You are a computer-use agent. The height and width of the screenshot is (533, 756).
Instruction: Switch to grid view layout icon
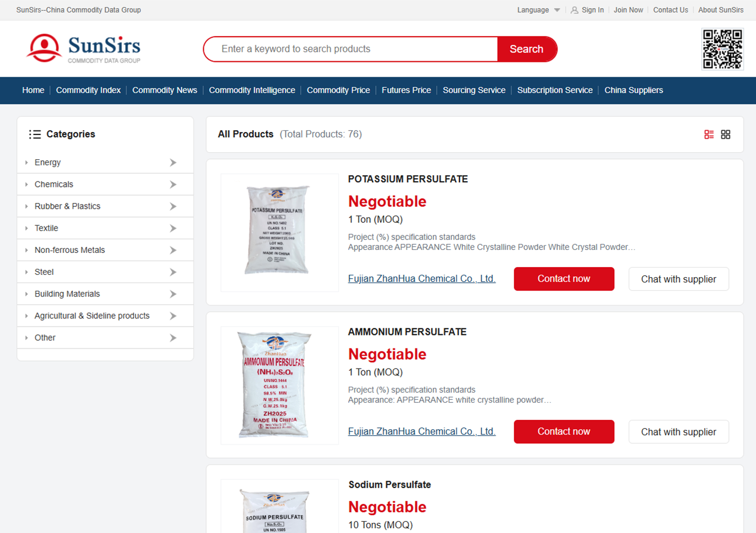pos(725,134)
